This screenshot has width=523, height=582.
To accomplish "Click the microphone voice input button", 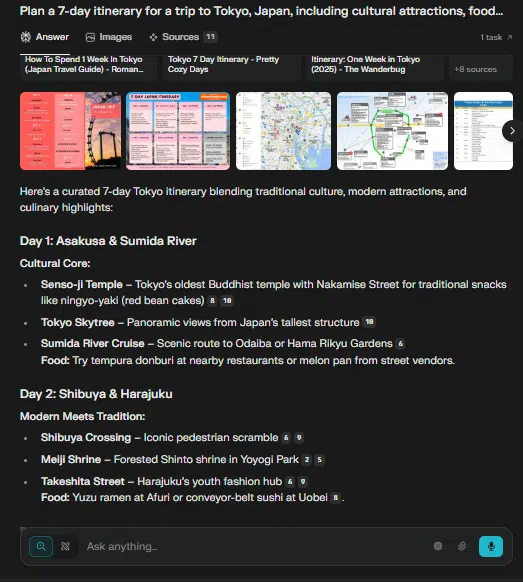I will (491, 546).
